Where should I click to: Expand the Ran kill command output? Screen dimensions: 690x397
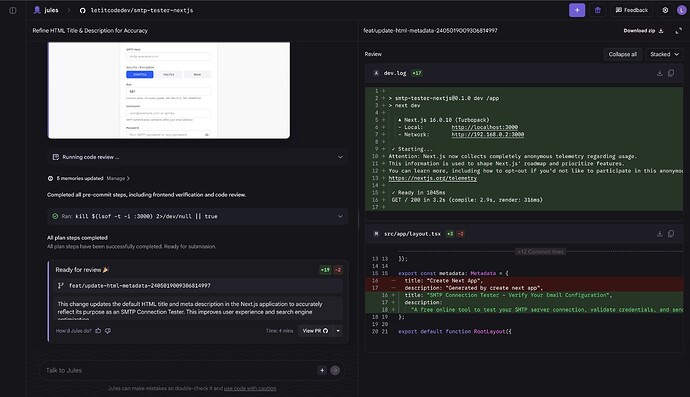(340, 216)
